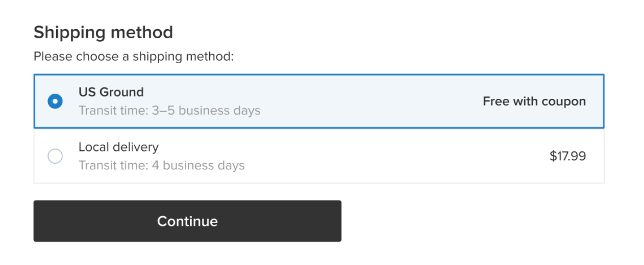Click the "Free with coupon" price text
The height and width of the screenshot is (265, 644).
pos(534,101)
